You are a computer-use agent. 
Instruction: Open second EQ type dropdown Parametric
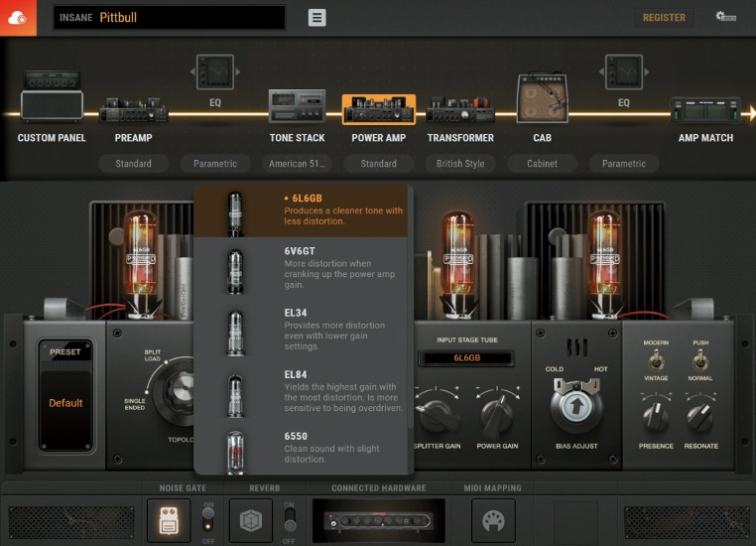click(x=624, y=164)
